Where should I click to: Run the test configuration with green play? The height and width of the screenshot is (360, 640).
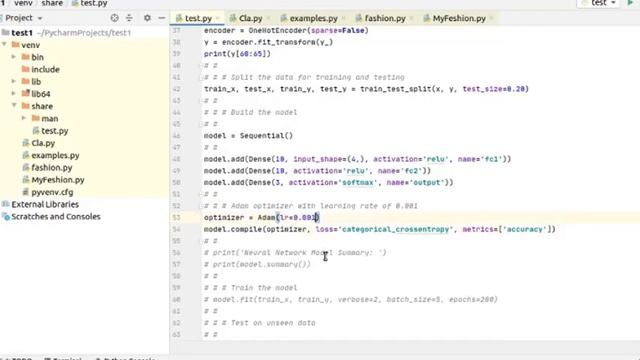pyautogui.click(x=630, y=3)
